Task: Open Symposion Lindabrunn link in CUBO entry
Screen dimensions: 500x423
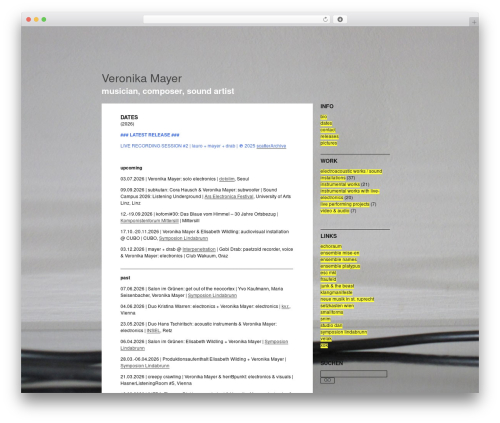Action: point(183,238)
